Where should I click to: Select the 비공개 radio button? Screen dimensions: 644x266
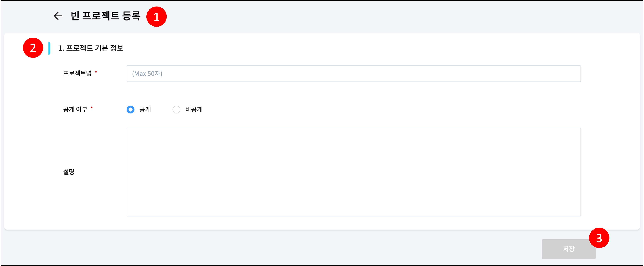tap(176, 110)
